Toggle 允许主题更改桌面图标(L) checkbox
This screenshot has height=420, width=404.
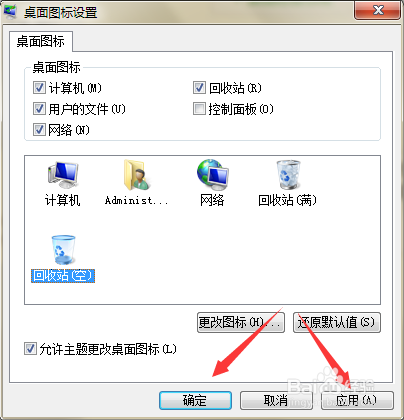tap(30, 349)
